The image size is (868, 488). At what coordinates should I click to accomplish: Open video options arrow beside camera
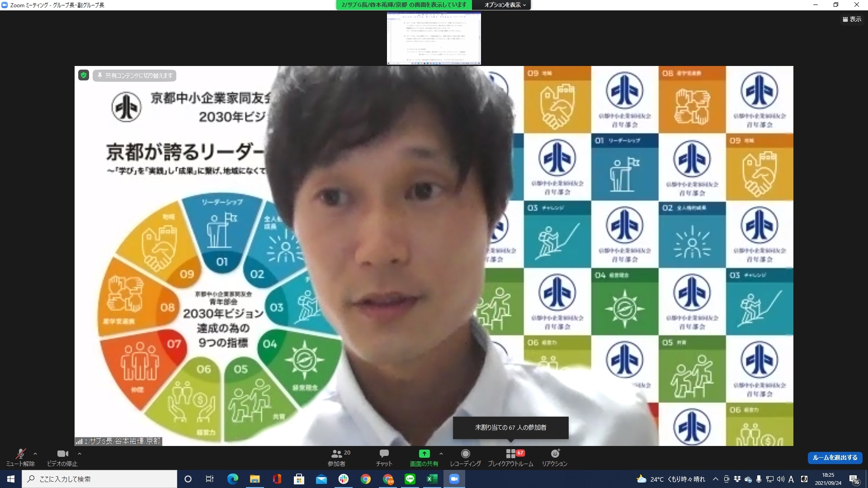pos(80,454)
